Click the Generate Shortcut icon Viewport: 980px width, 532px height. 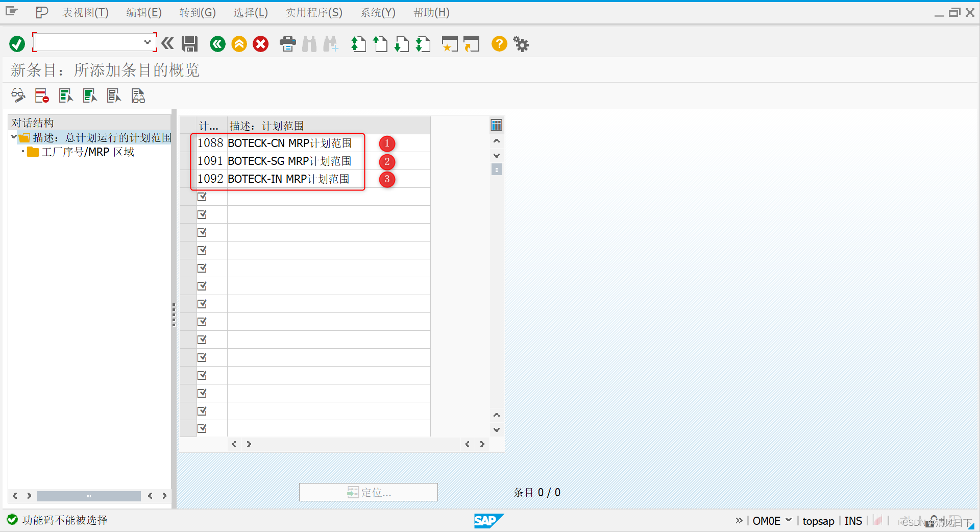point(472,44)
